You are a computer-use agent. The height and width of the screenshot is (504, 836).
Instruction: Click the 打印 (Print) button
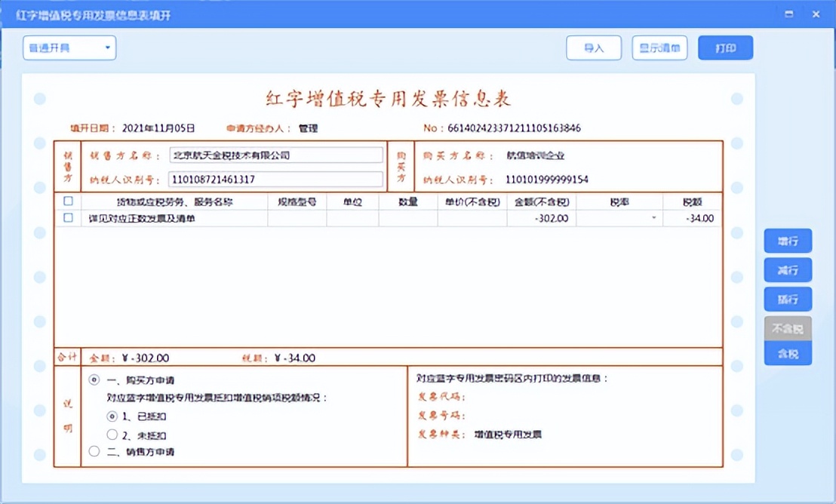tap(724, 47)
